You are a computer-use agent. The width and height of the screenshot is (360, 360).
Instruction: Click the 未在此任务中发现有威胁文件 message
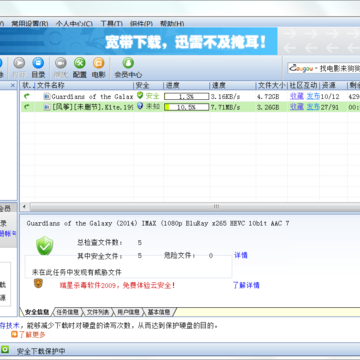click(x=77, y=272)
